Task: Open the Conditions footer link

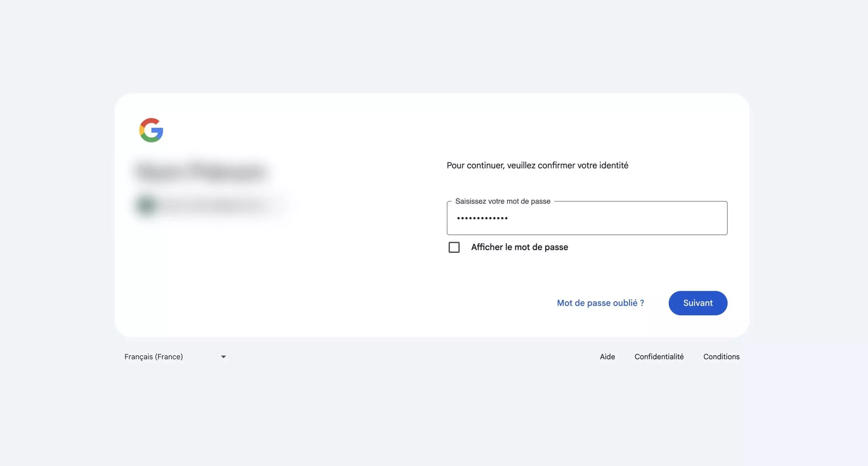Action: point(721,357)
